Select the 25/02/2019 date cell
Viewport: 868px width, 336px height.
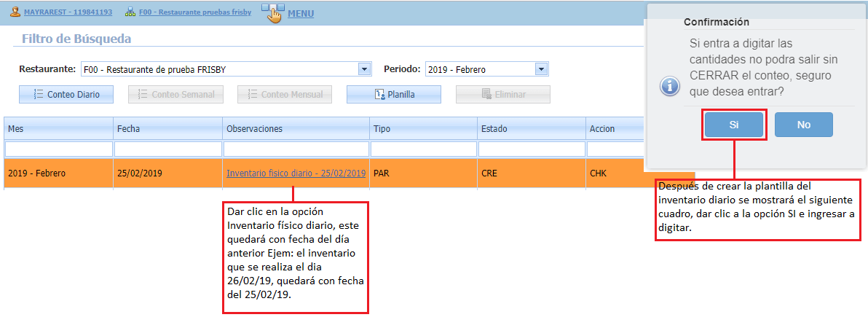(x=168, y=173)
